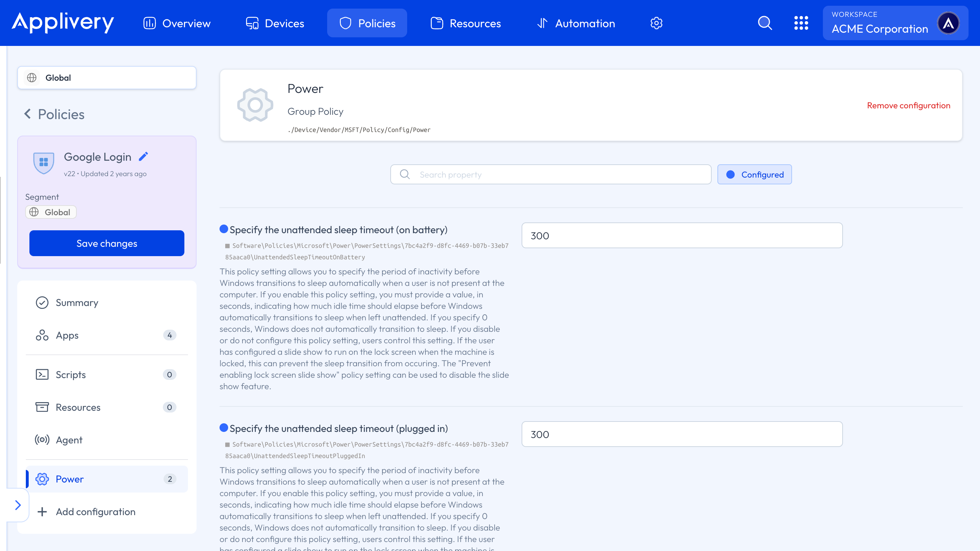980x551 pixels.
Task: Click the ACME Corporation avatar icon
Action: tap(948, 23)
